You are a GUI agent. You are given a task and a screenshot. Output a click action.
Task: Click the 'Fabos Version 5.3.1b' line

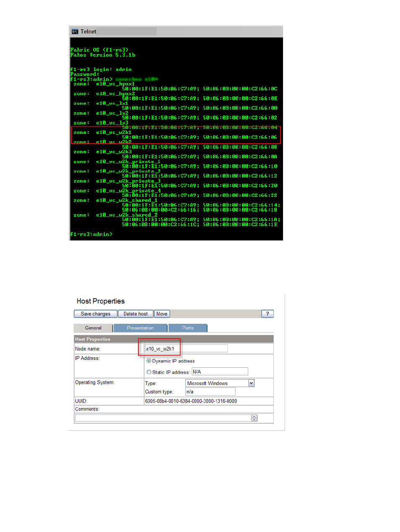[x=103, y=55]
